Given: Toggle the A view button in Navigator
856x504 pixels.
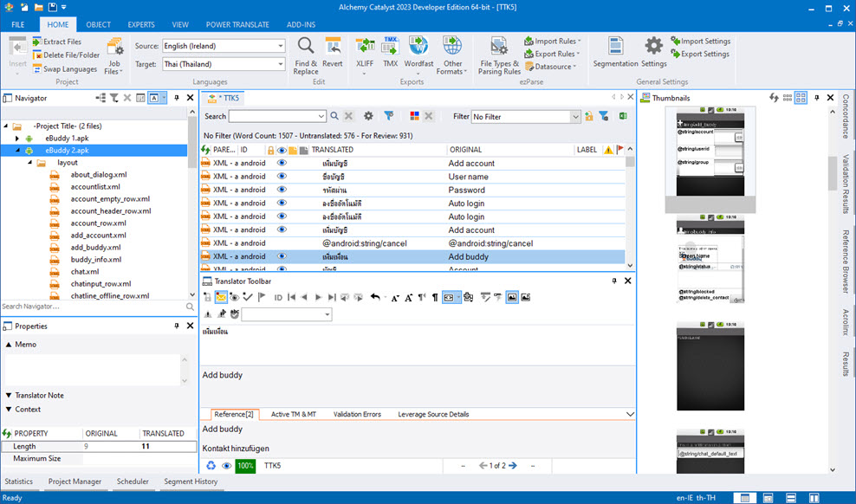Looking at the screenshot, I should coord(154,98).
